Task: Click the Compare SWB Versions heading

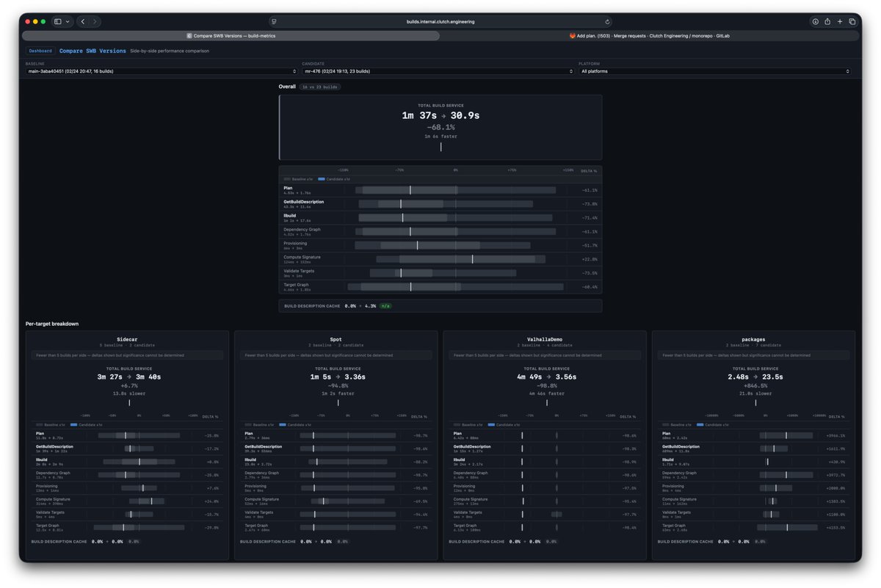Action: (x=93, y=51)
